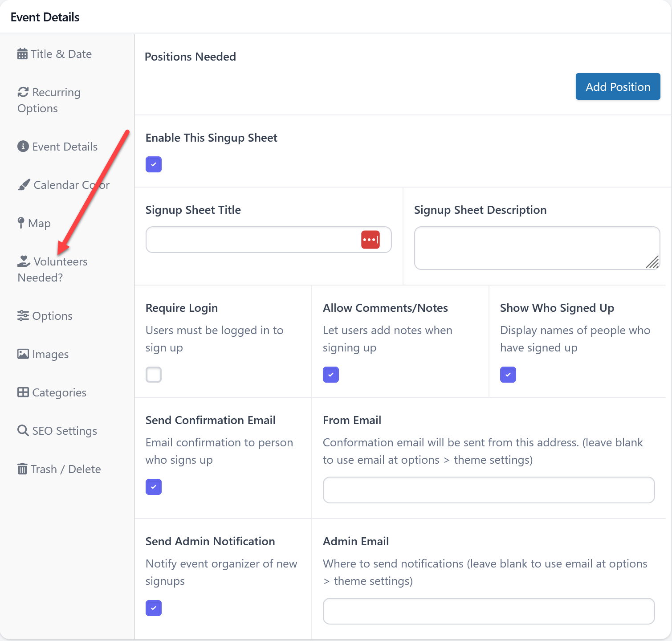Switch to the Categories section
The height and width of the screenshot is (641, 672).
[59, 392]
